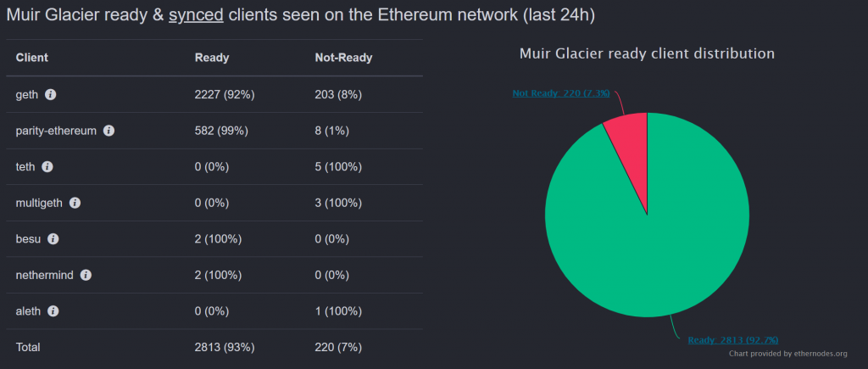Click the "synced" link in the heading
The height and width of the screenshot is (369, 868).
coord(196,15)
